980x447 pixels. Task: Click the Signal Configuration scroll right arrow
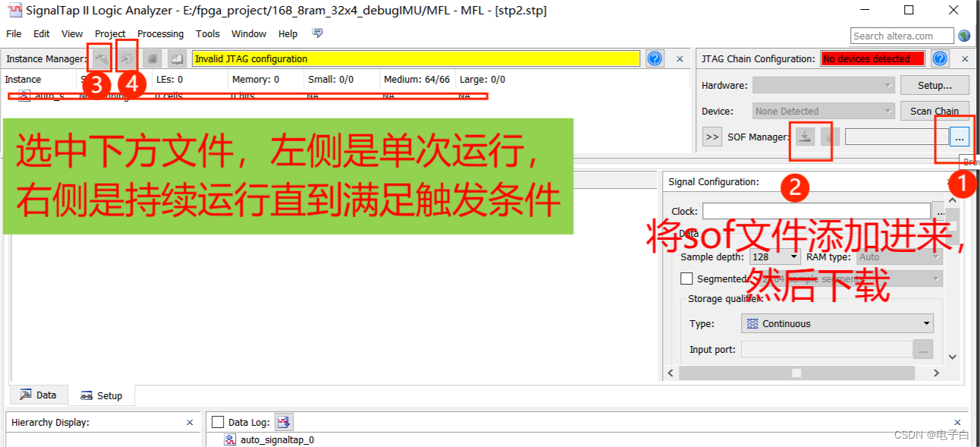(x=936, y=373)
